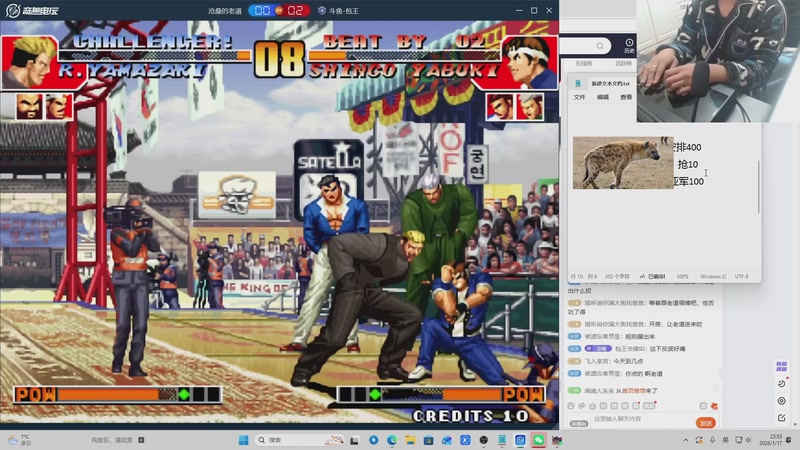The height and width of the screenshot is (450, 800).
Task: Switch to the 活跃榜 ranking tab
Action: click(x=623, y=63)
